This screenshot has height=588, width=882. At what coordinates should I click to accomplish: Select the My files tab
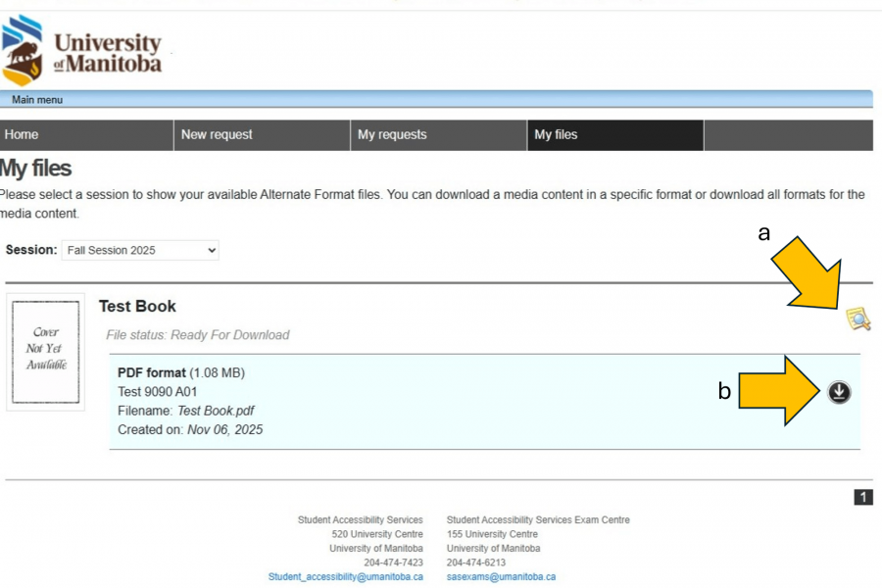[x=614, y=135]
